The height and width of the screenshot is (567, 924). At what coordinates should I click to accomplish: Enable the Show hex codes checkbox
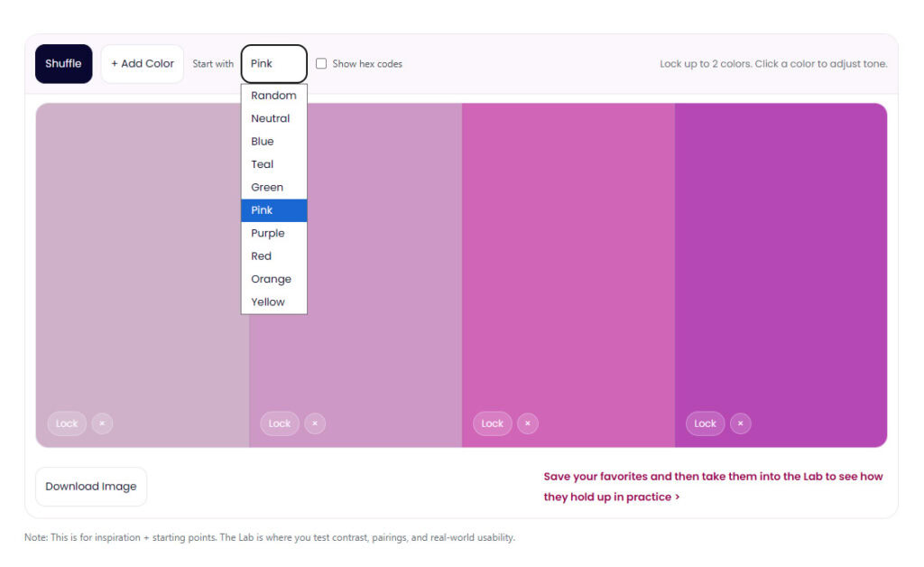321,63
